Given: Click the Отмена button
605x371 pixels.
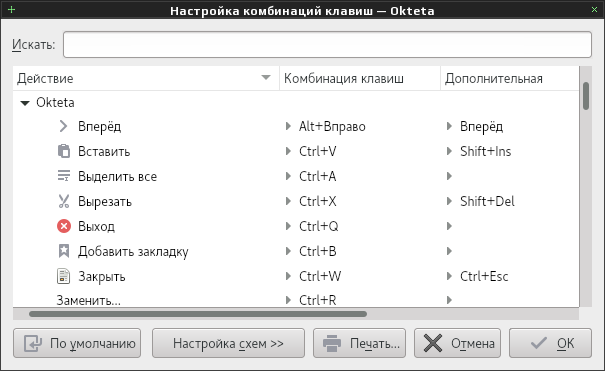Looking at the screenshot, I should click(457, 343).
